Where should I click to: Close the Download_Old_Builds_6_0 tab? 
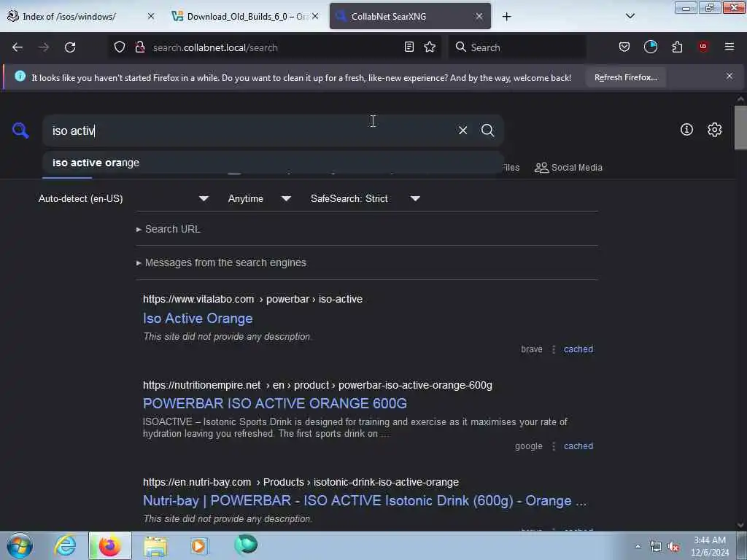pyautogui.click(x=315, y=16)
